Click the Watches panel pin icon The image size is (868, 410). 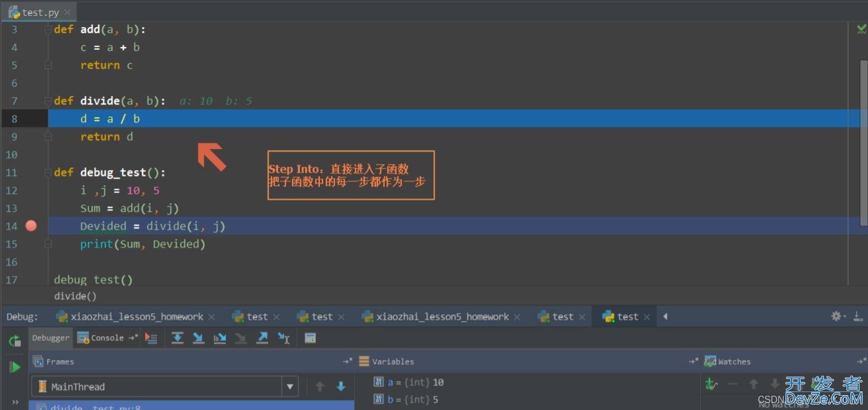click(x=861, y=361)
